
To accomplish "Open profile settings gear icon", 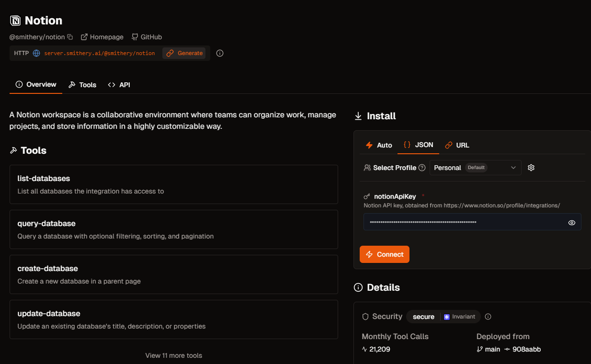I will point(531,168).
